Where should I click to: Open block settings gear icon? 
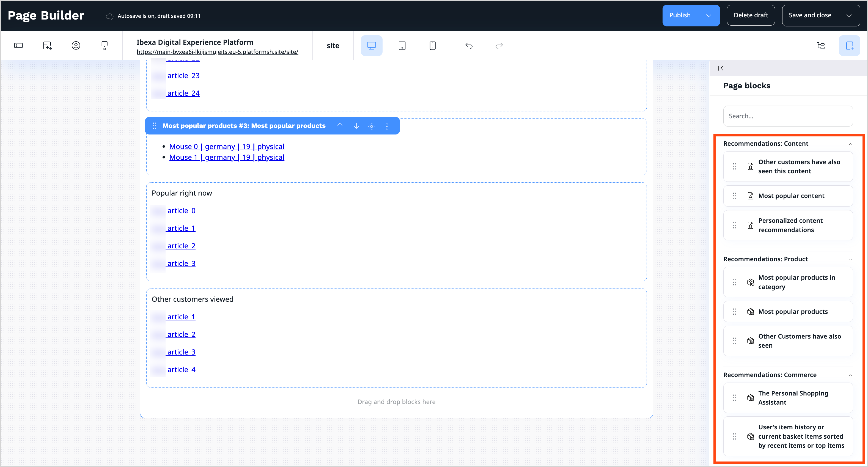coord(371,126)
